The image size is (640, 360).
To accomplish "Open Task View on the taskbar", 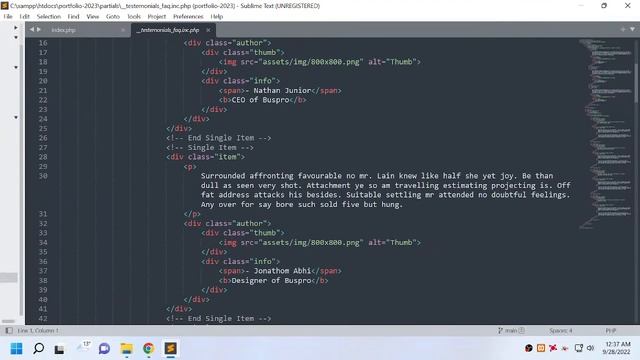I will pyautogui.click(x=60, y=349).
